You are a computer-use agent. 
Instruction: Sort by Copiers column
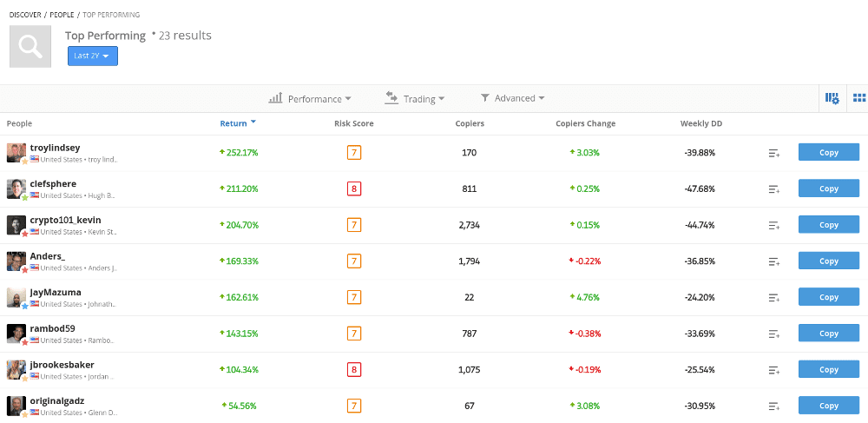point(470,123)
